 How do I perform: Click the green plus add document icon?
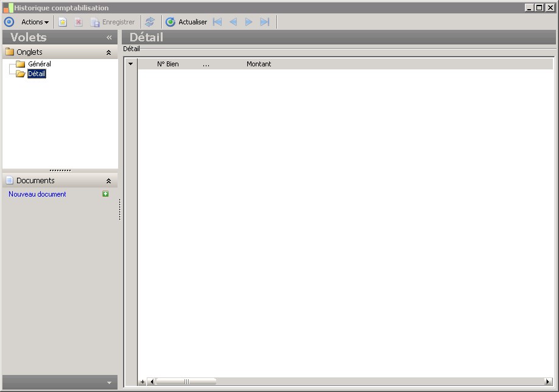(x=105, y=194)
